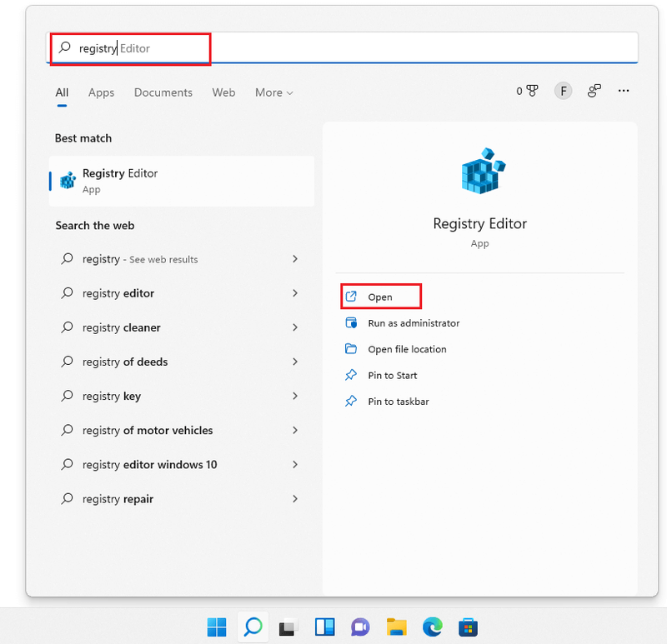Click the Registry Editor icon in best match
Screen dimensions: 667x644
[68, 181]
